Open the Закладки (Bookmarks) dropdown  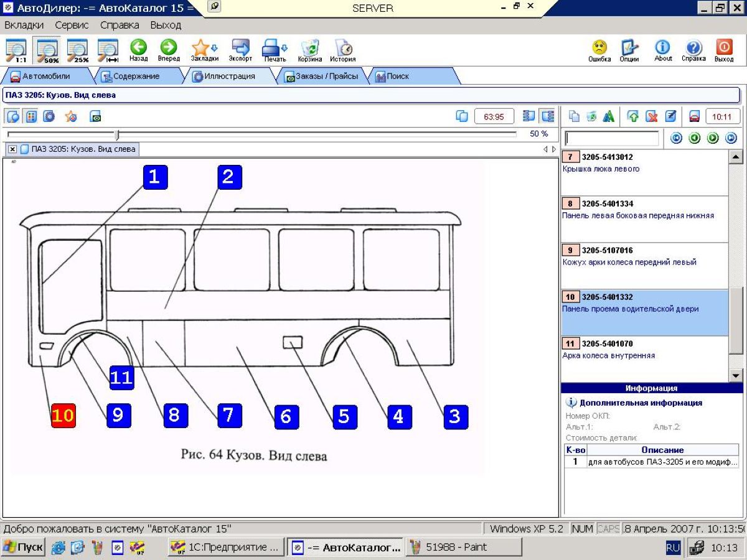pos(204,49)
